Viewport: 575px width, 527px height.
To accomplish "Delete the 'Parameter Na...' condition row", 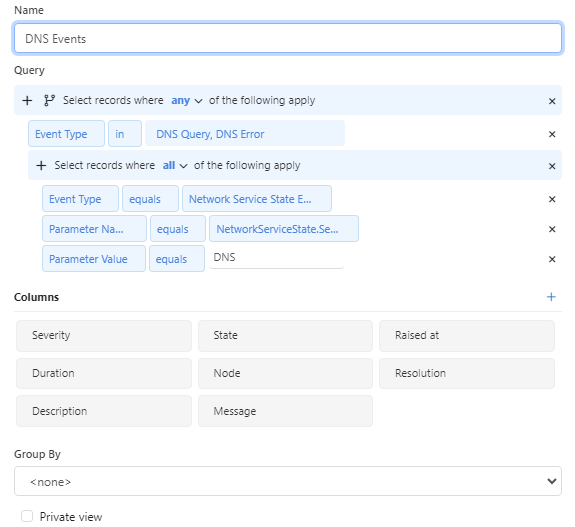I will (x=552, y=230).
